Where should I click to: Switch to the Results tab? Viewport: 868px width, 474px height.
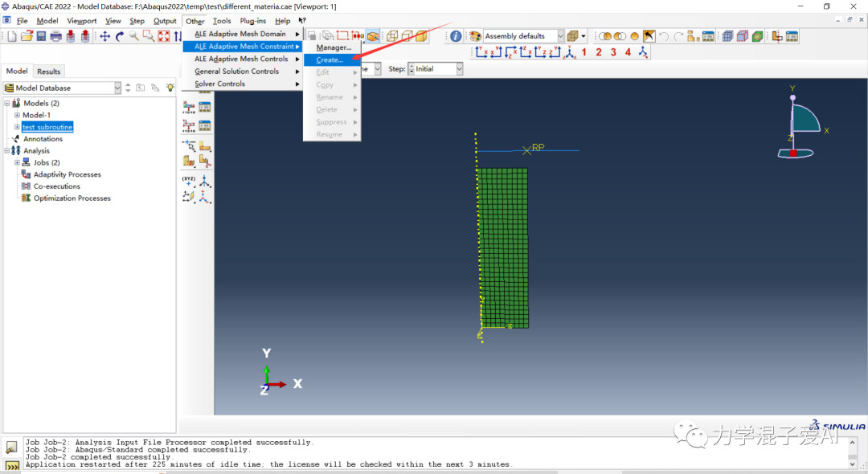pos(49,72)
